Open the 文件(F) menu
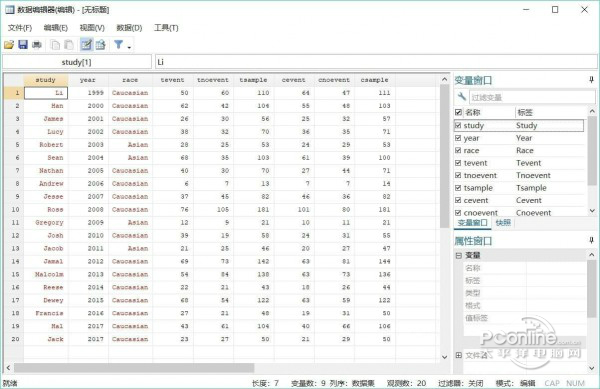The width and height of the screenshot is (600, 389). (20, 28)
